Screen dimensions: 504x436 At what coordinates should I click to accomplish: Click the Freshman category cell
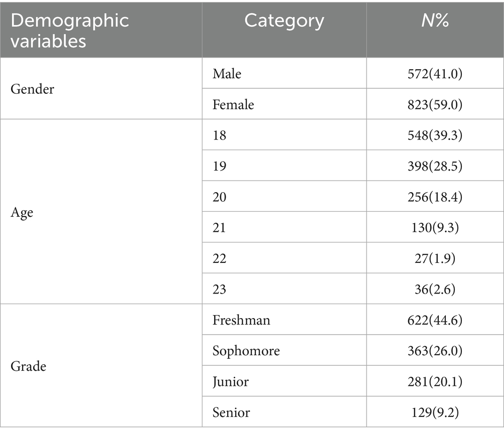pyautogui.click(x=241, y=320)
